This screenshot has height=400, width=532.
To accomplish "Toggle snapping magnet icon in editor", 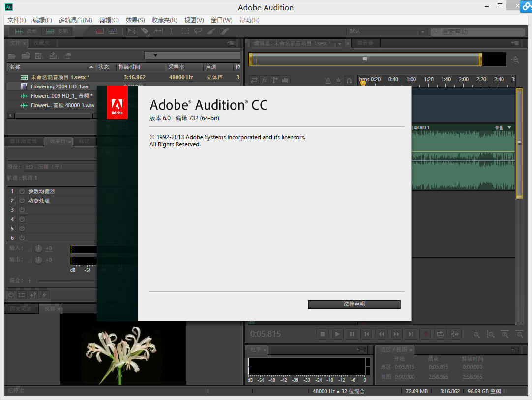I will [349, 80].
